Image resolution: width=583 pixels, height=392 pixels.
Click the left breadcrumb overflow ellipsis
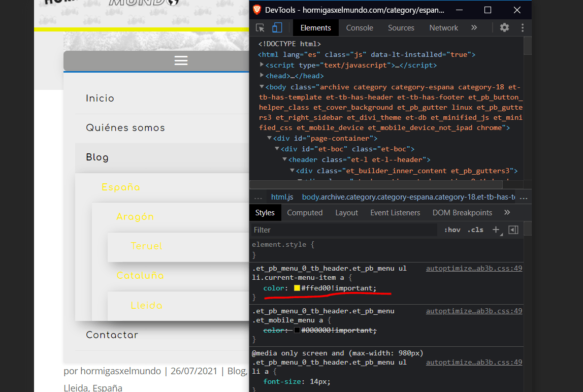coord(258,198)
